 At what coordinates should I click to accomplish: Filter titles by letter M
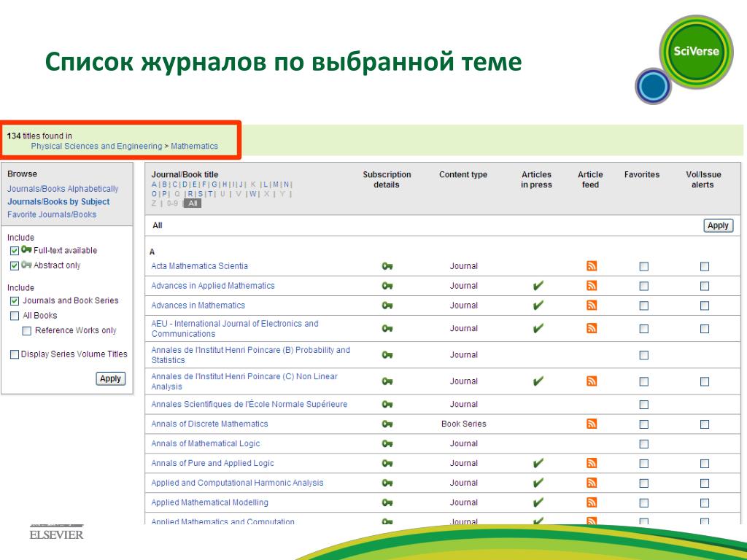pyautogui.click(x=276, y=184)
